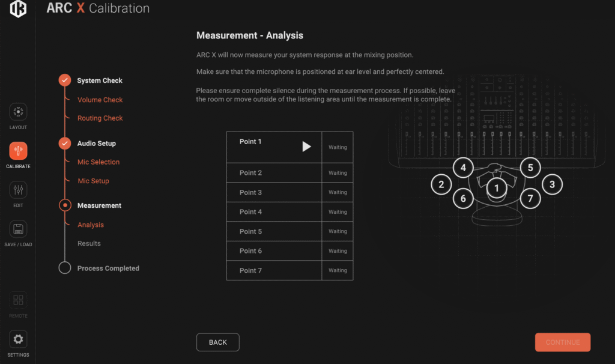
Task: Click the Waiting status for Point 3
Action: click(x=338, y=192)
